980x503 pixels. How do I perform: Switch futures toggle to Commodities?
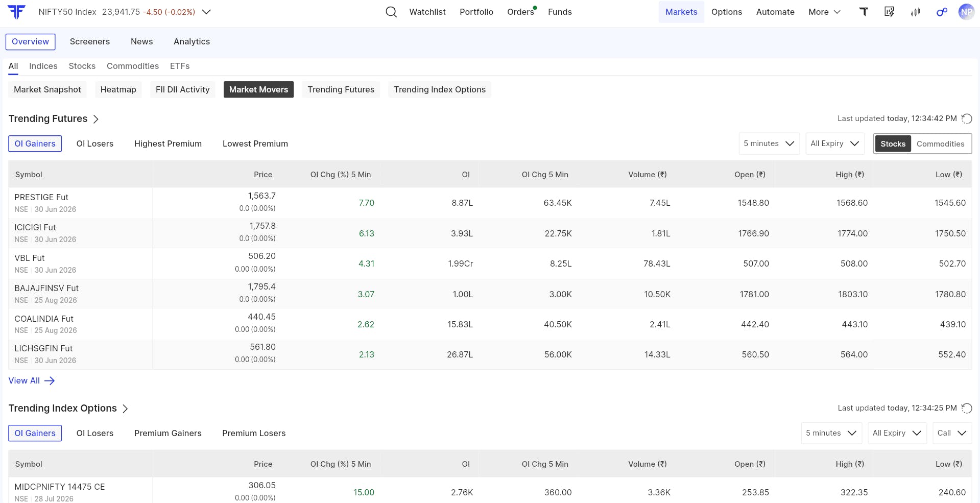coord(940,144)
